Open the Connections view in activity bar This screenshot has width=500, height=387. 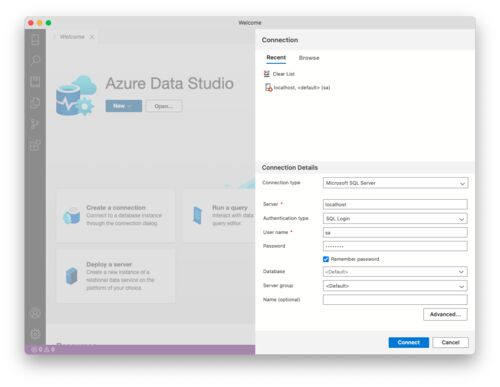point(35,40)
